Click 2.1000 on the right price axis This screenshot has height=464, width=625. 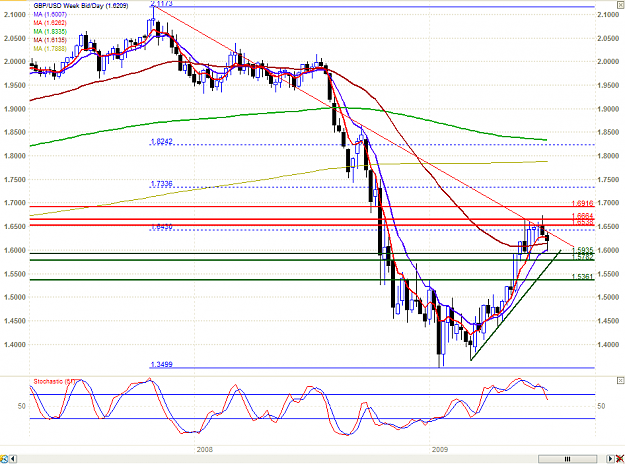(x=608, y=15)
